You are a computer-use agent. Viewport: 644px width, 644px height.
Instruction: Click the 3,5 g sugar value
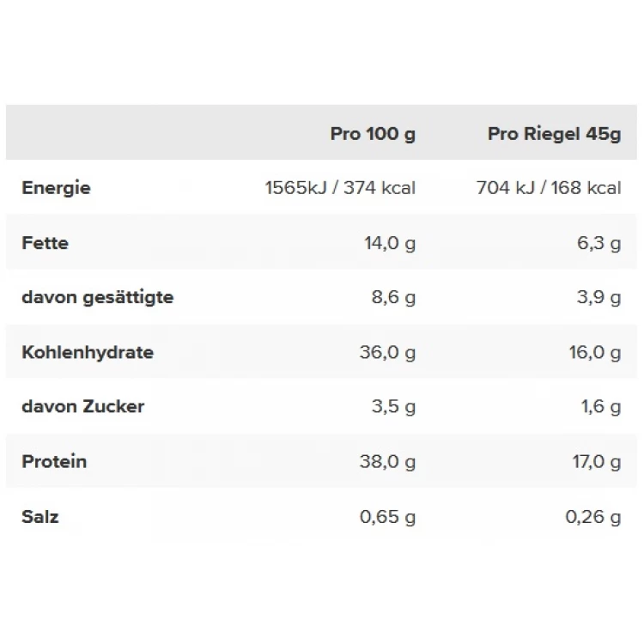tap(393, 407)
